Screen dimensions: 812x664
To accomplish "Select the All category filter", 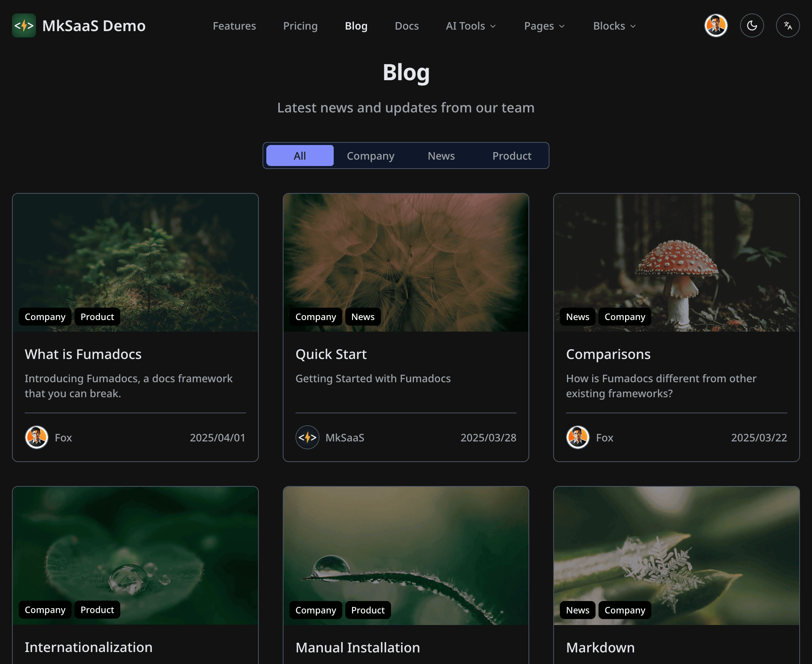I will pyautogui.click(x=300, y=156).
